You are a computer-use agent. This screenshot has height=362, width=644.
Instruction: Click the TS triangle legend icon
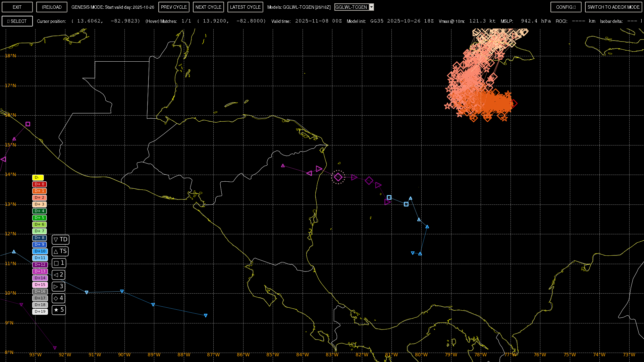[x=60, y=251]
